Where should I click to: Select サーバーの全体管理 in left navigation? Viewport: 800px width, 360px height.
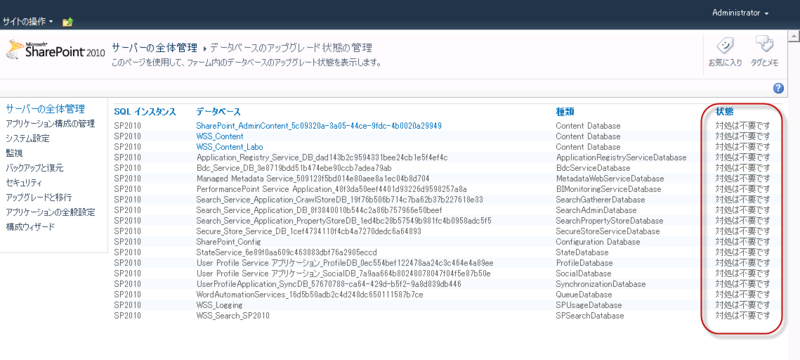pyautogui.click(x=45, y=109)
